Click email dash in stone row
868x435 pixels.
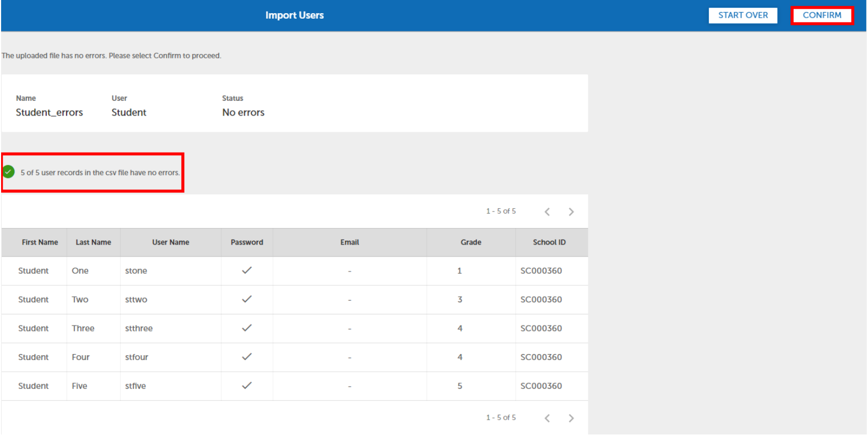[x=350, y=271]
